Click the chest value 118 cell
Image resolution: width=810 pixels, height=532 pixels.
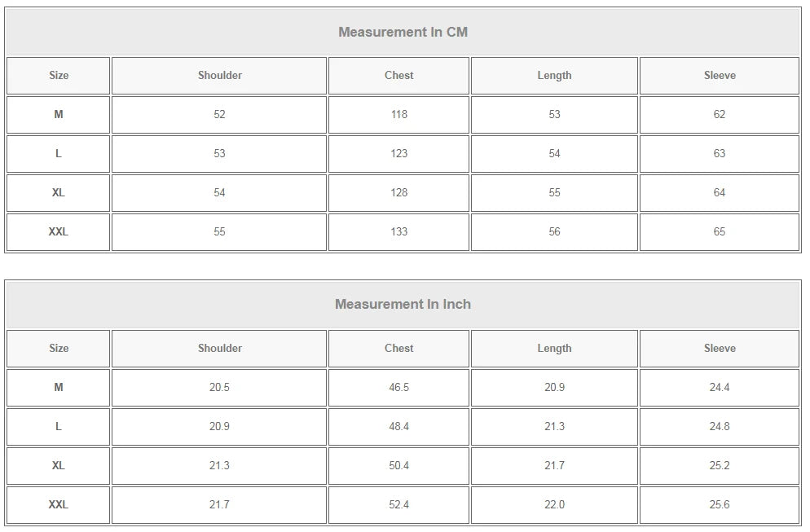[x=398, y=115]
